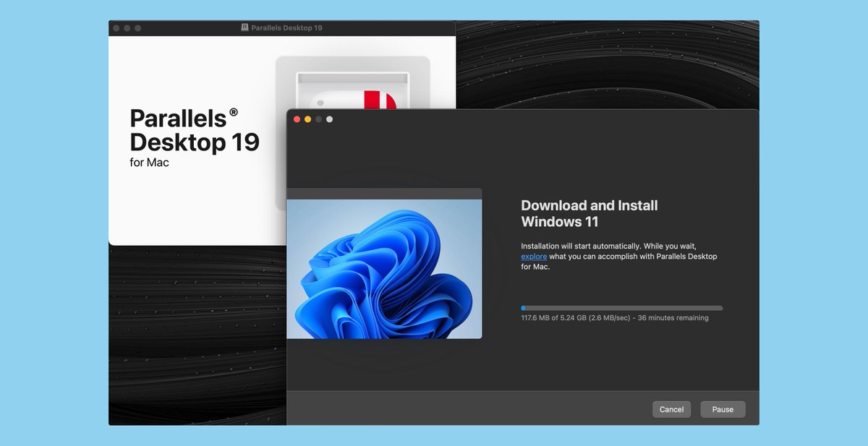Select the 'Download and Install Windows 11' heading

click(589, 213)
